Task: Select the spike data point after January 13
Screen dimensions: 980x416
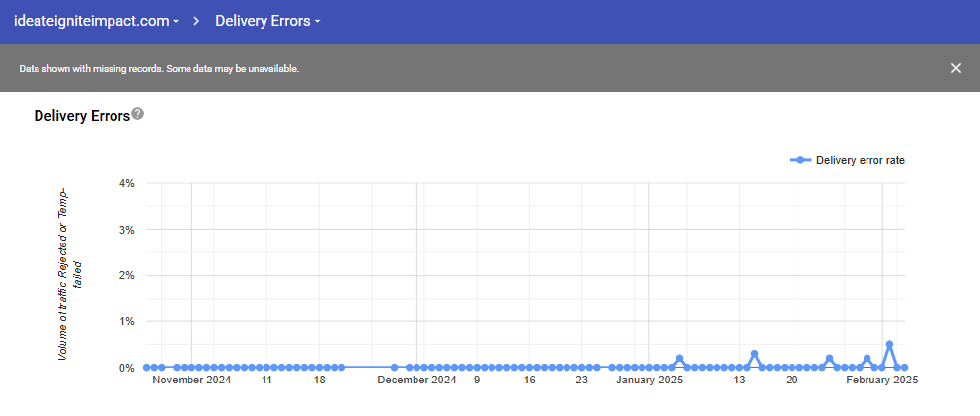Action: 754,354
